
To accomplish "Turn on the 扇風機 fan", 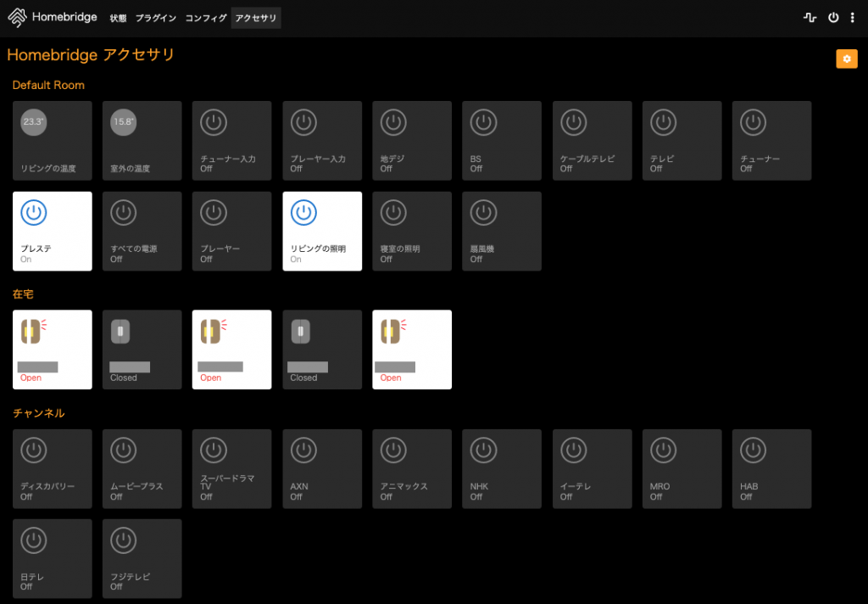I will [483, 212].
